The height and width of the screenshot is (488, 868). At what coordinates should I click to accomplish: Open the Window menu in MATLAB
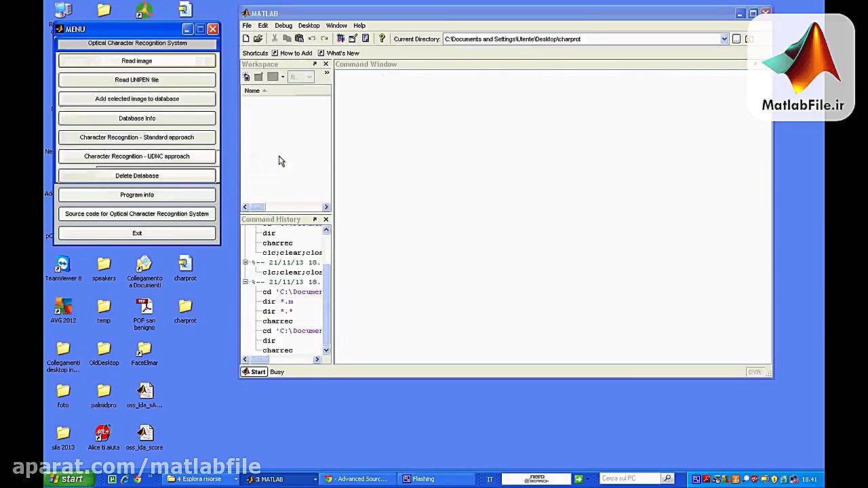[336, 26]
